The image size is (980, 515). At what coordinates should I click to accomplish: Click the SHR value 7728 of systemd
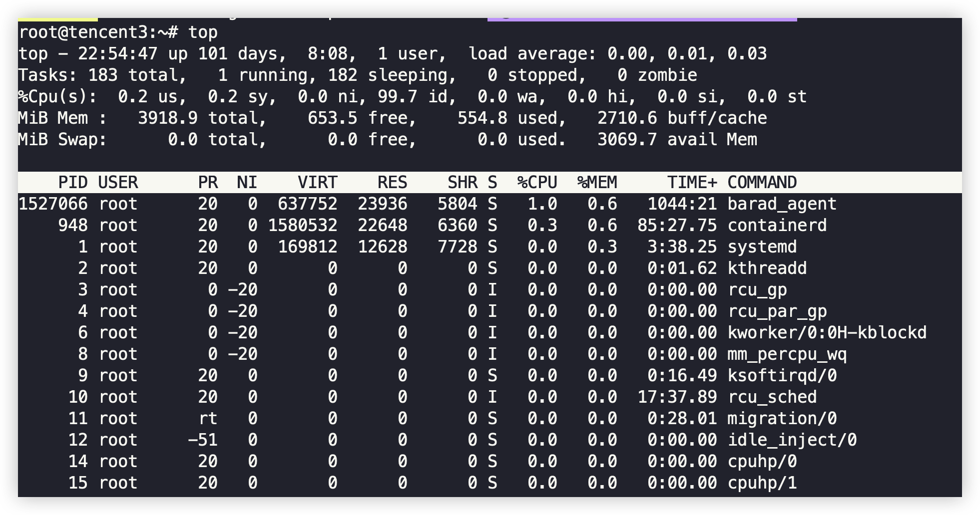pyautogui.click(x=458, y=247)
